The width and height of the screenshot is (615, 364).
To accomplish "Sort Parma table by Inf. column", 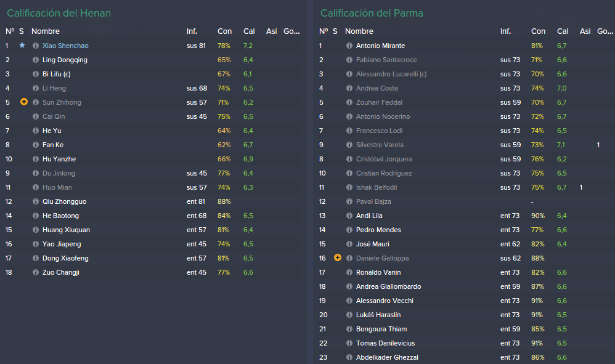I will 505,31.
